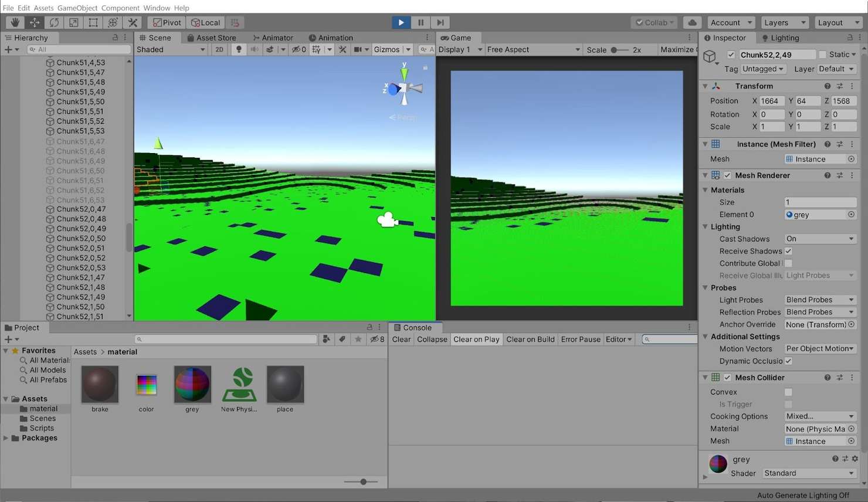Uncheck Receive Shadows in Mesh Renderer
The width and height of the screenshot is (868, 502).
tap(788, 251)
